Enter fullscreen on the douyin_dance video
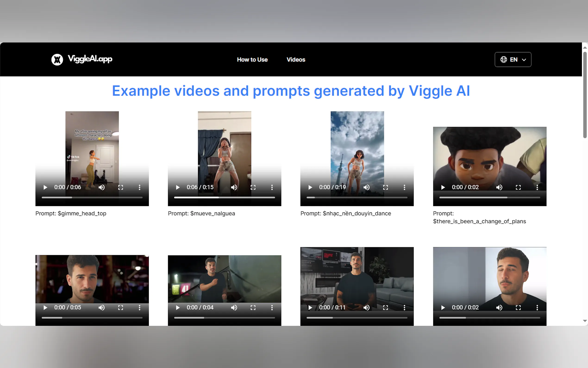 [x=385, y=187]
